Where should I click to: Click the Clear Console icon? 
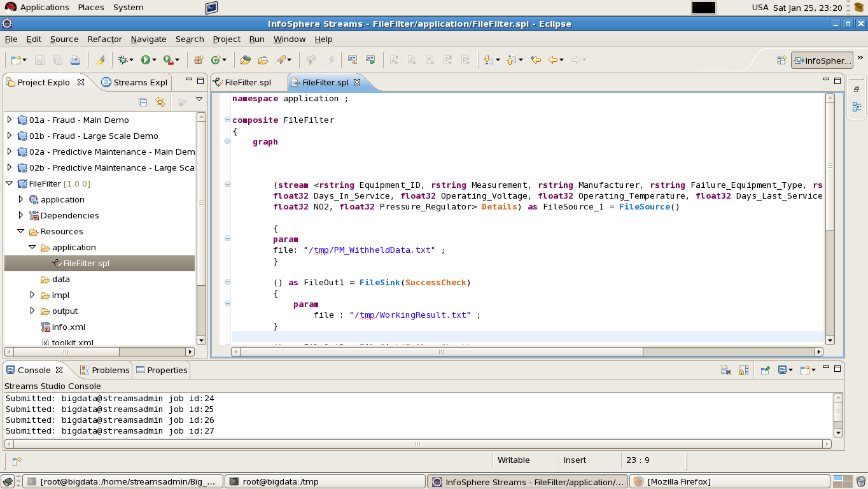pyautogui.click(x=725, y=370)
